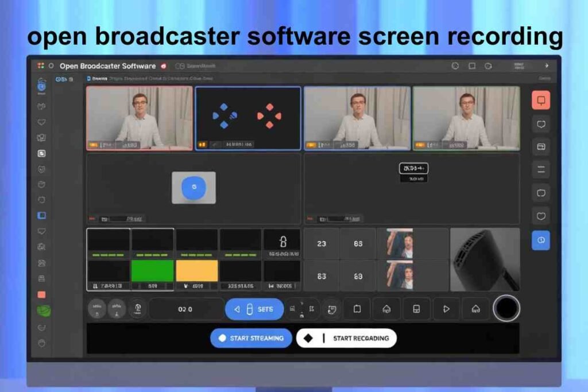588x392 pixels.
Task: Click the blue SETS button
Action: 254,309
